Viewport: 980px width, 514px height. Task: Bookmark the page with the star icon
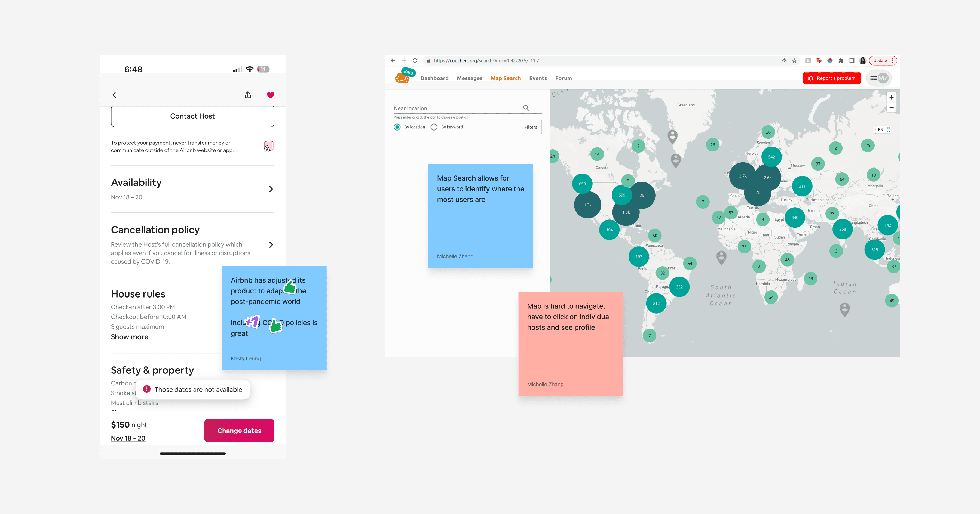click(x=794, y=60)
